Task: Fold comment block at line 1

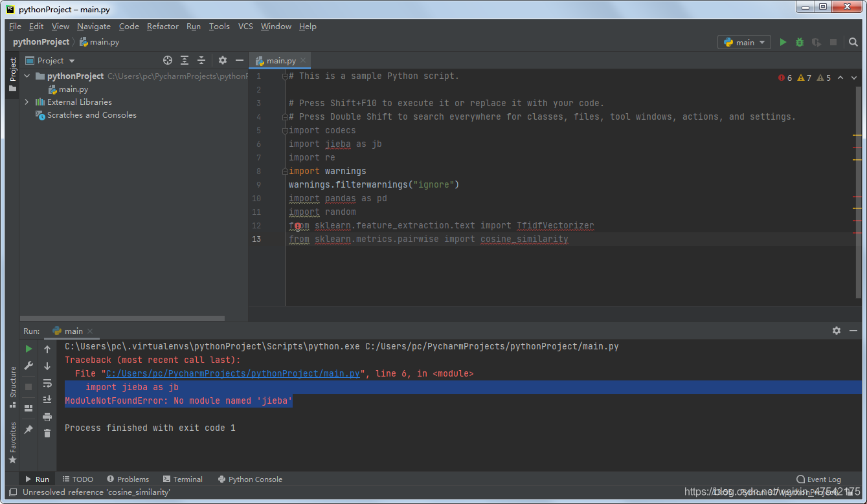Action: tap(285, 76)
